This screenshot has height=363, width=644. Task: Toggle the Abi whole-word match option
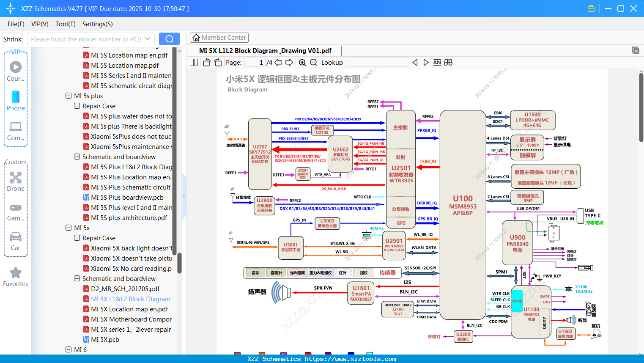[437, 62]
